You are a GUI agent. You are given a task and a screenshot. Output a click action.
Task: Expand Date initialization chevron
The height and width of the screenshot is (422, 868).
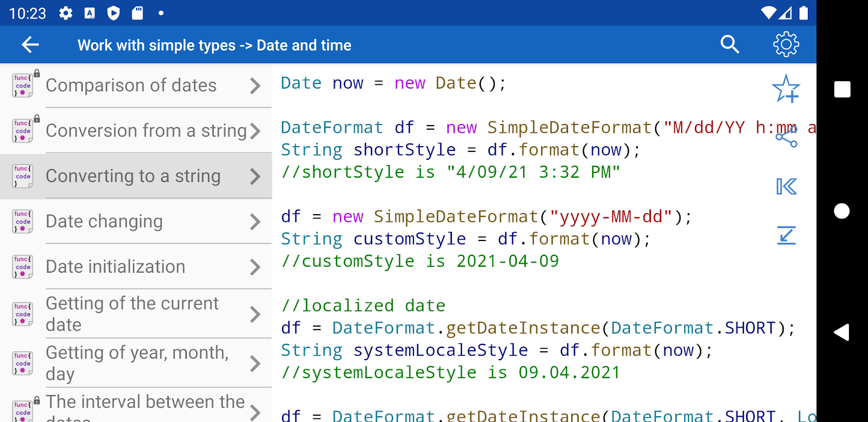pyautogui.click(x=256, y=267)
